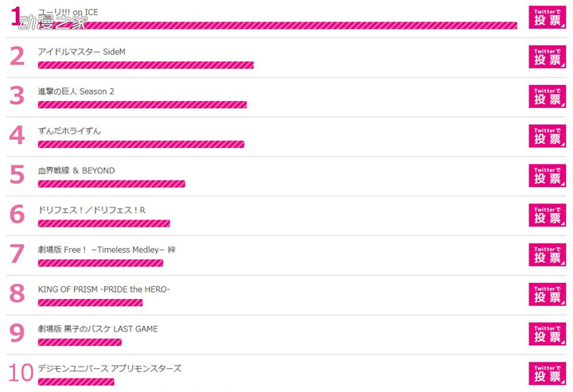Vote for ドリフェス!/ドリフェス!R
Image resolution: width=573 pixels, height=392 pixels.
547,215
